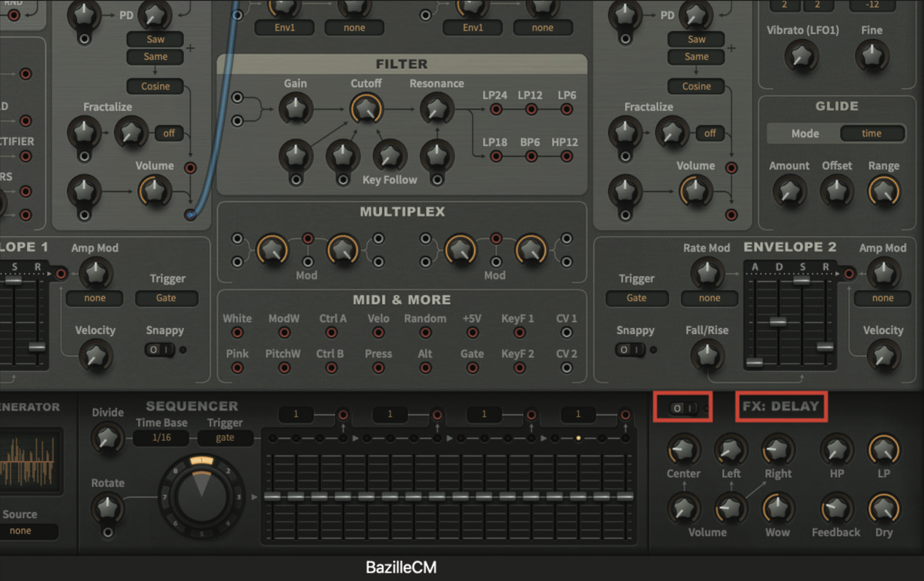This screenshot has height=581, width=924.
Task: Open the FX: DELAY selector
Action: 781,407
